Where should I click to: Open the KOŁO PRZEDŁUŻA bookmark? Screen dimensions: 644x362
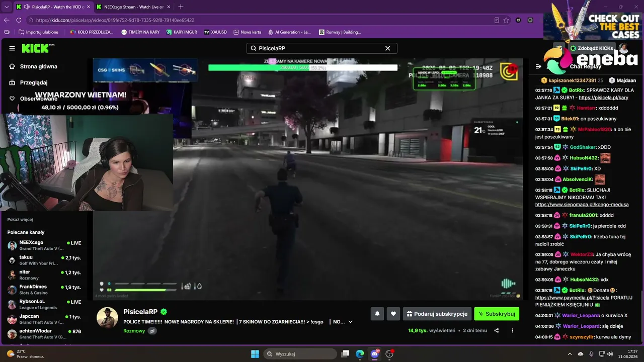coord(92,32)
